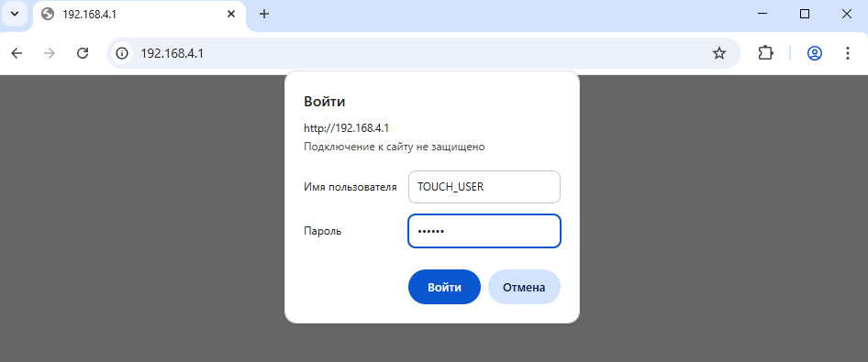Focus the Имя пользователя field with TOUCH_USER
This screenshot has height=362, width=868.
[484, 187]
